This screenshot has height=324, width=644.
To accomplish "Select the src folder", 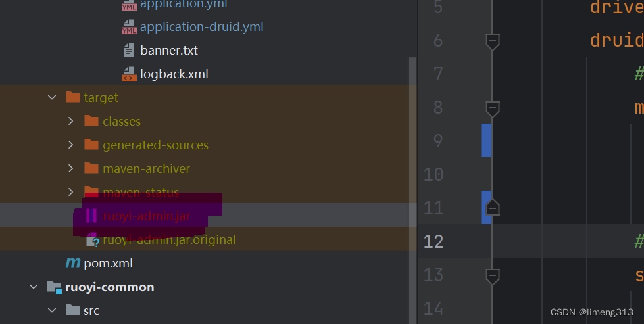I will (x=91, y=311).
